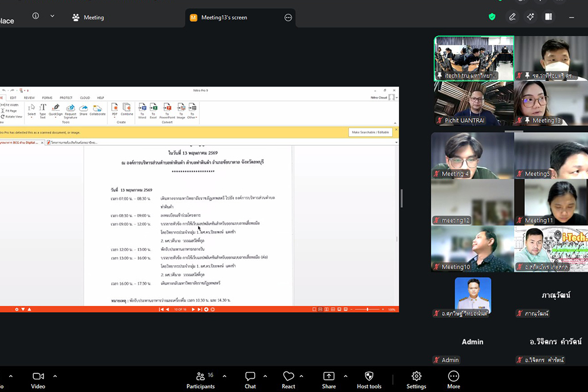This screenshot has height=392, width=588.
Task: Click the More button in toolbar
Action: pos(454,379)
